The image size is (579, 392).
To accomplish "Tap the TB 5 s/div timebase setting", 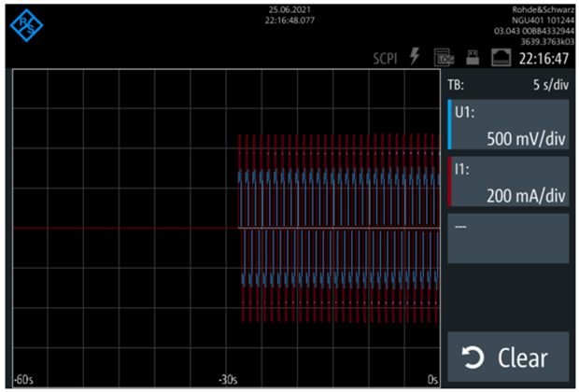I will (508, 85).
